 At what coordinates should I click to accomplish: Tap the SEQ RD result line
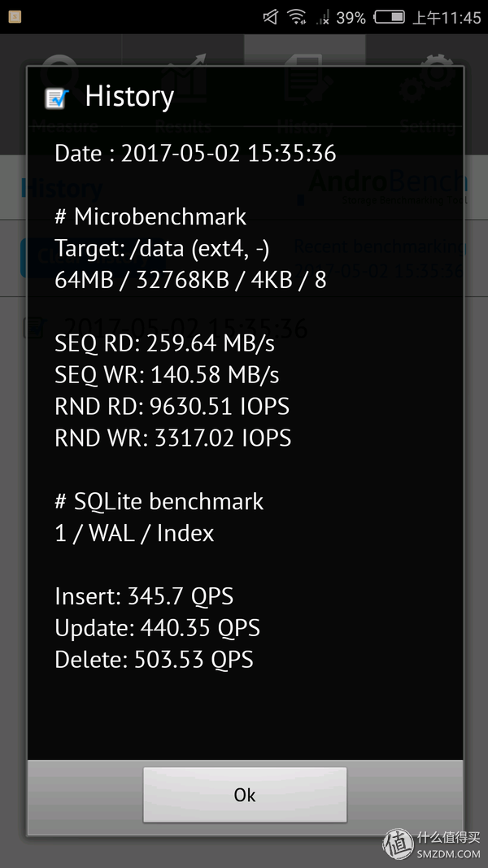pyautogui.click(x=164, y=343)
